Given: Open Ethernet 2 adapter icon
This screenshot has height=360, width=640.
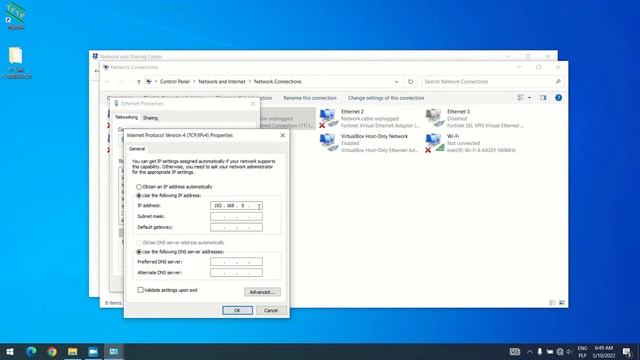Looking at the screenshot, I should pyautogui.click(x=329, y=118).
